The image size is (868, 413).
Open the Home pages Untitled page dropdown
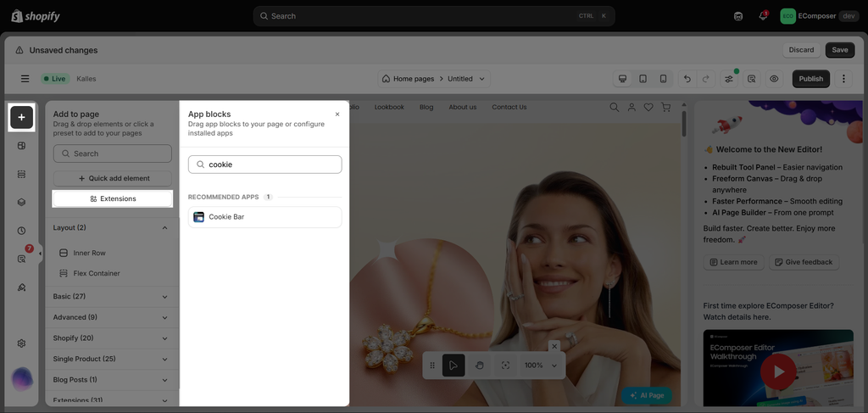(434, 79)
